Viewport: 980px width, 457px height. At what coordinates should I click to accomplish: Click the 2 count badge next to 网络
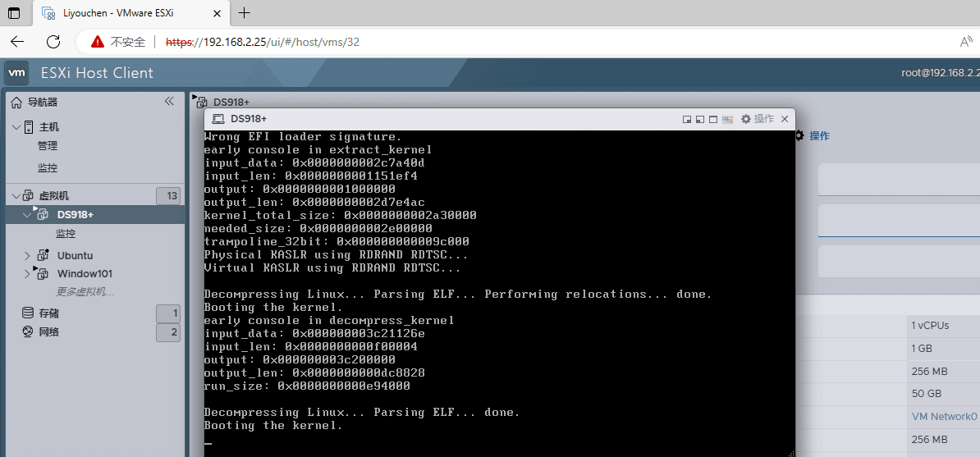168,333
